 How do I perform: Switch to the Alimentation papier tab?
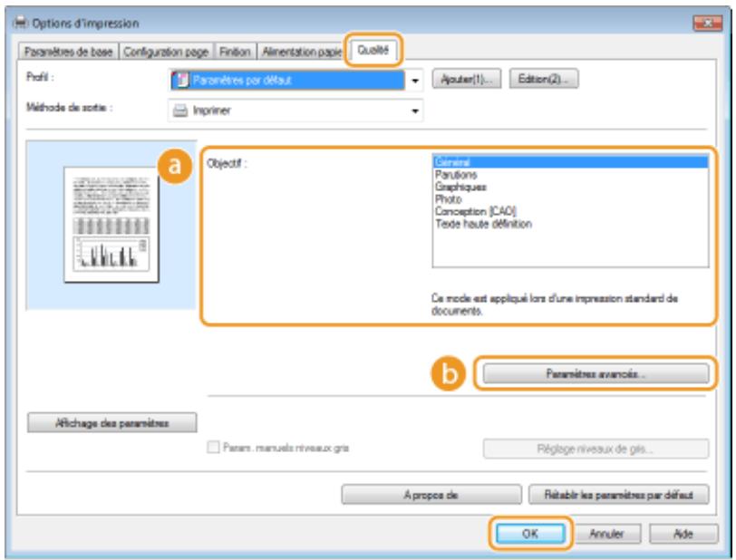pos(302,52)
